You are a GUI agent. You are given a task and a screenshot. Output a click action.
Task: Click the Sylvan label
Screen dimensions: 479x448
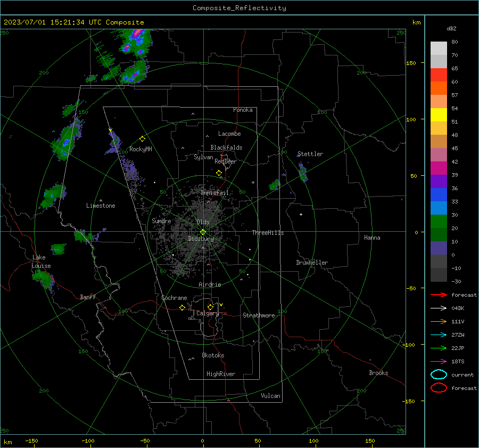point(203,157)
